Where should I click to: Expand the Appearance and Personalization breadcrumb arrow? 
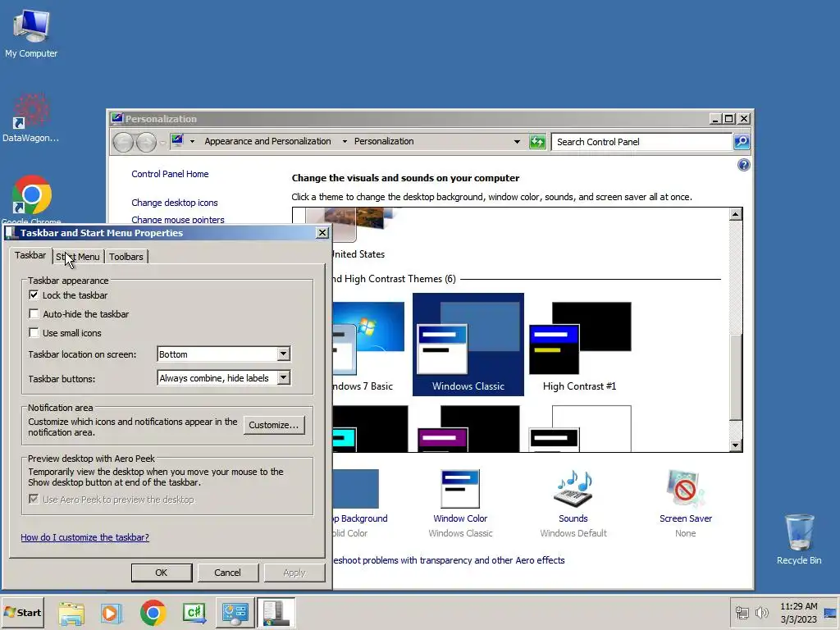pyautogui.click(x=345, y=141)
